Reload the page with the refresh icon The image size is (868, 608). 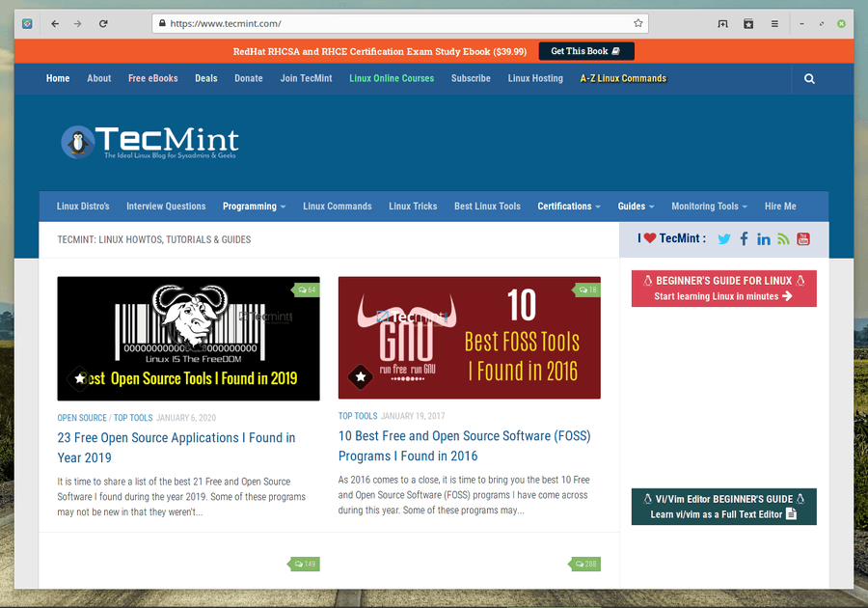103,24
